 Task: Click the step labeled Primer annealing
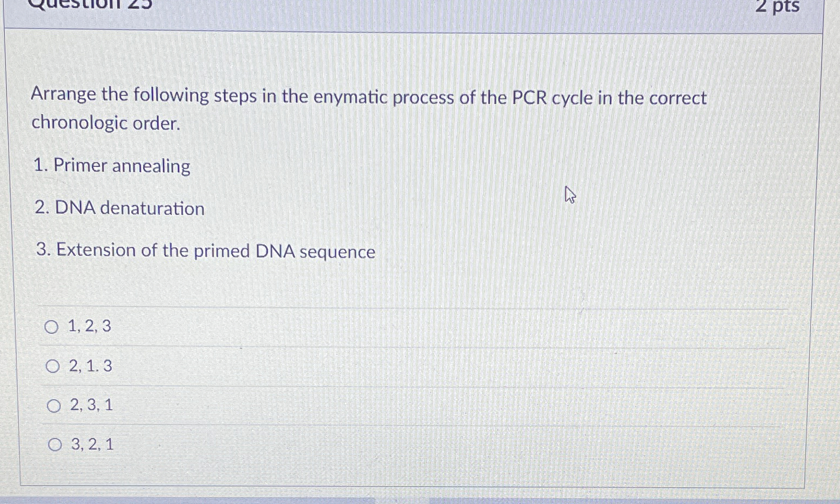pos(111,166)
